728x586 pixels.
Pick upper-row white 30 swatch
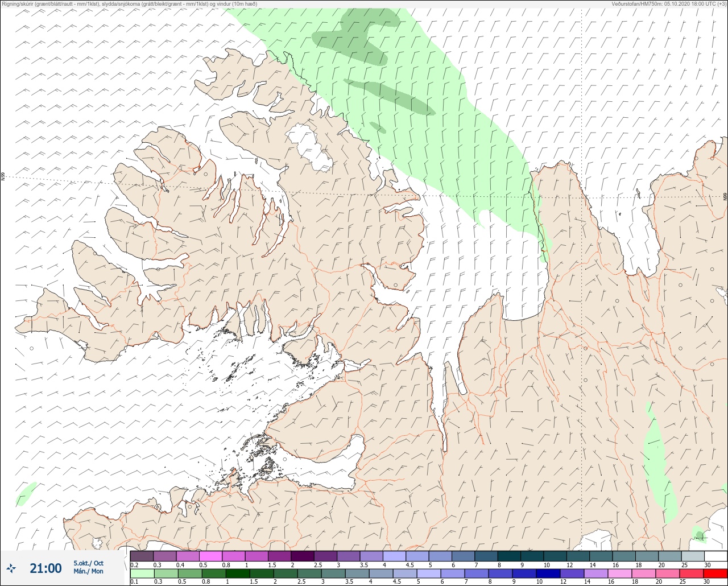click(715, 556)
